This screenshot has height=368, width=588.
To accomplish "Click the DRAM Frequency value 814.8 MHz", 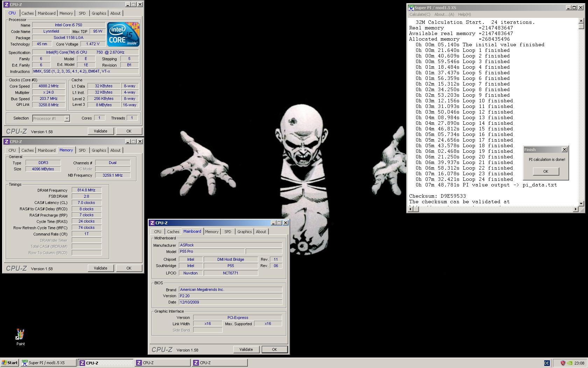I will point(86,190).
